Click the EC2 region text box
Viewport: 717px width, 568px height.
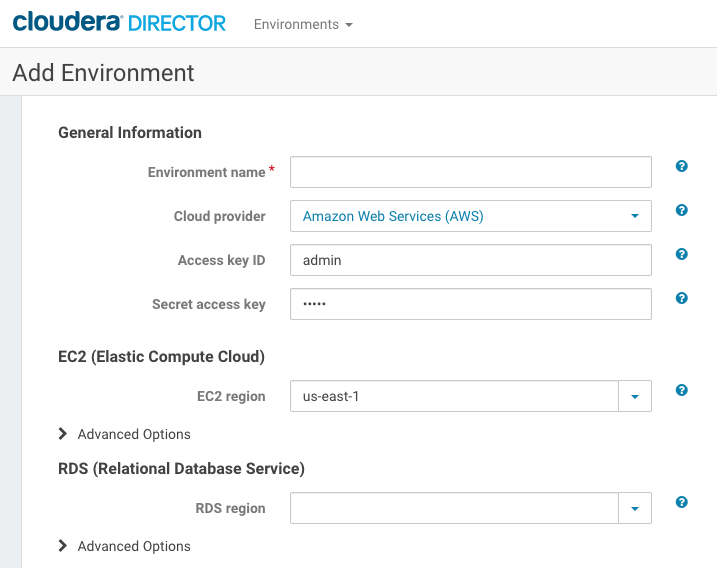click(454, 396)
